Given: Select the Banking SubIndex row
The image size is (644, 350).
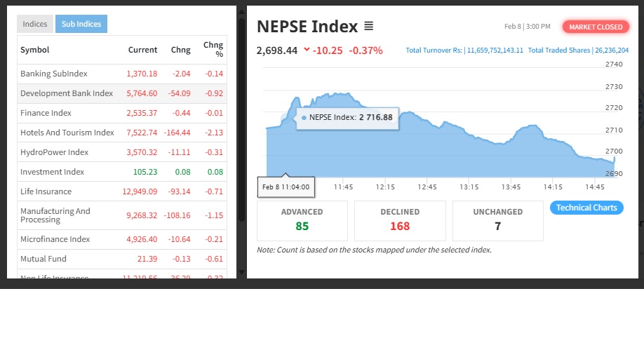Looking at the screenshot, I should tap(55, 74).
